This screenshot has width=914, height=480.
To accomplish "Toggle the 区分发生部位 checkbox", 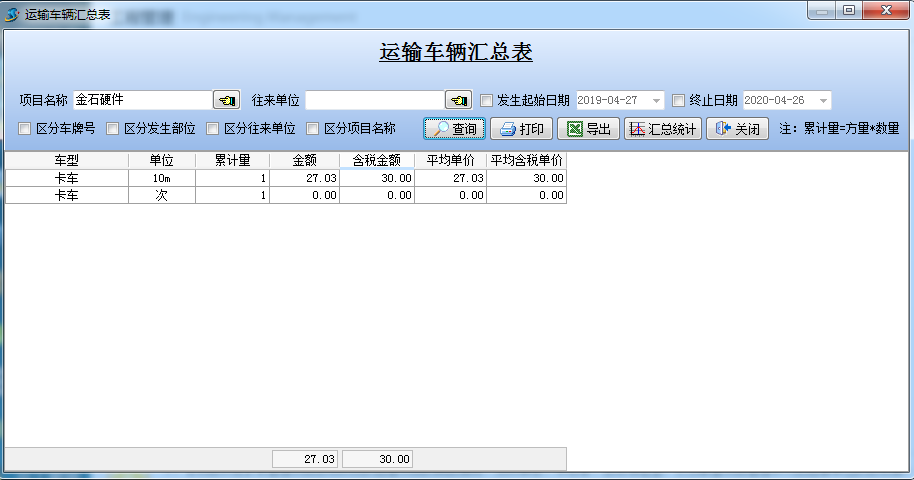I will point(113,129).
